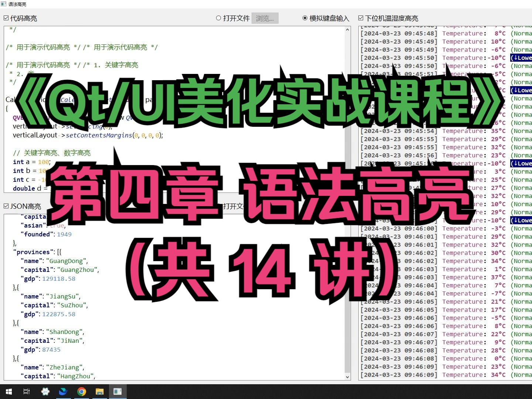Click the log row 09:46:00 Temperature -3°C
This screenshot has width=532, height=399.
[446, 228]
